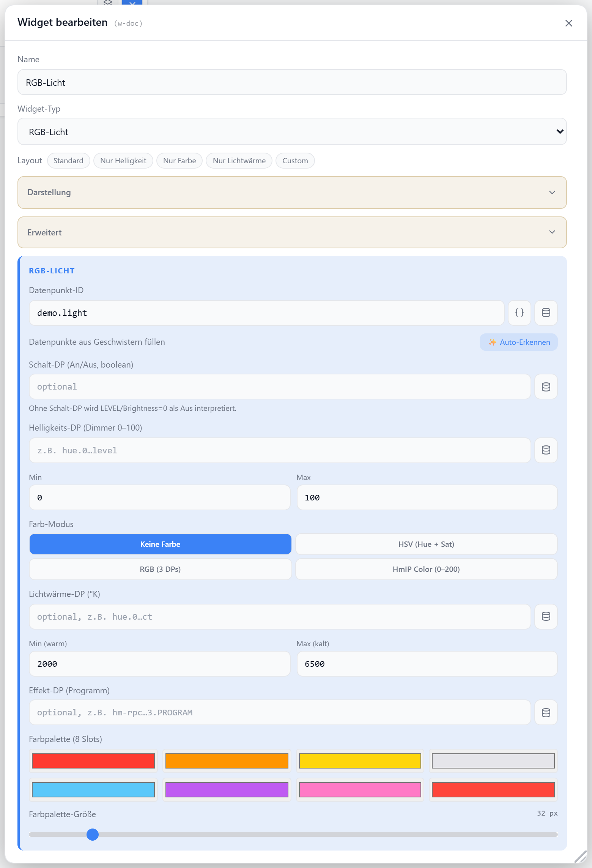
Task: Choose the Nur Helligkeit layout preset
Action: (123, 161)
